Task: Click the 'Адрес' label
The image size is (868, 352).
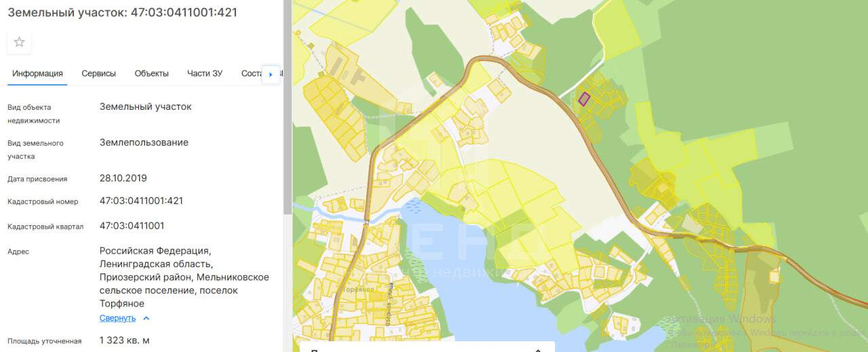Action: coord(18,252)
